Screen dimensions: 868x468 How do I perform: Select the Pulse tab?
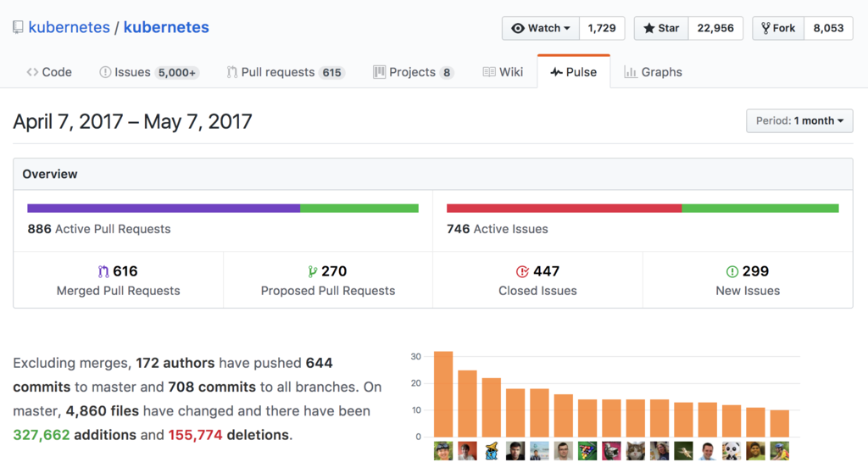(x=574, y=72)
